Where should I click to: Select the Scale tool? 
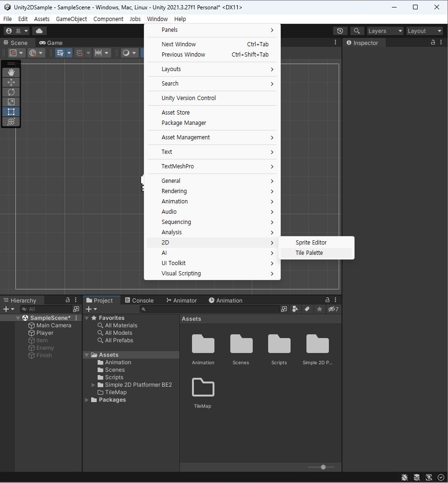(11, 102)
